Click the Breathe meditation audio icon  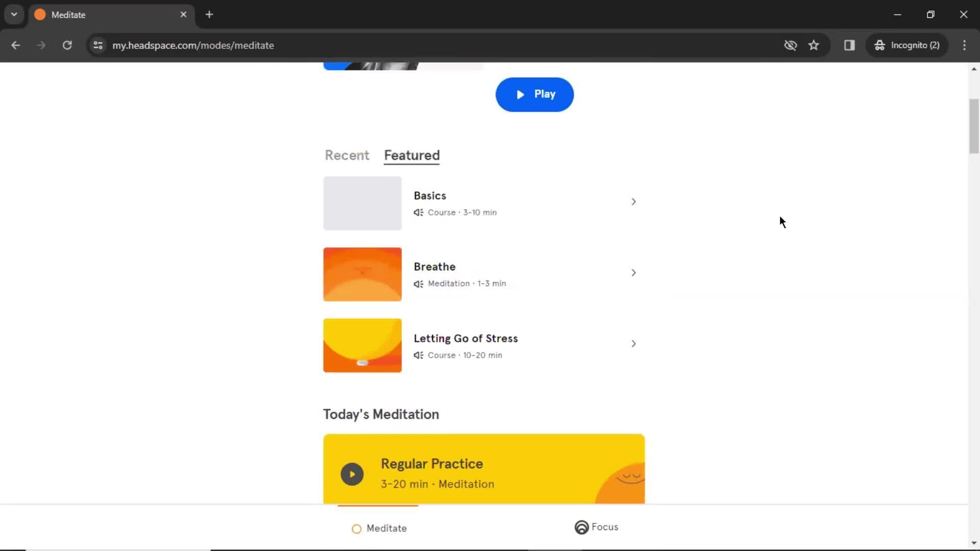419,283
